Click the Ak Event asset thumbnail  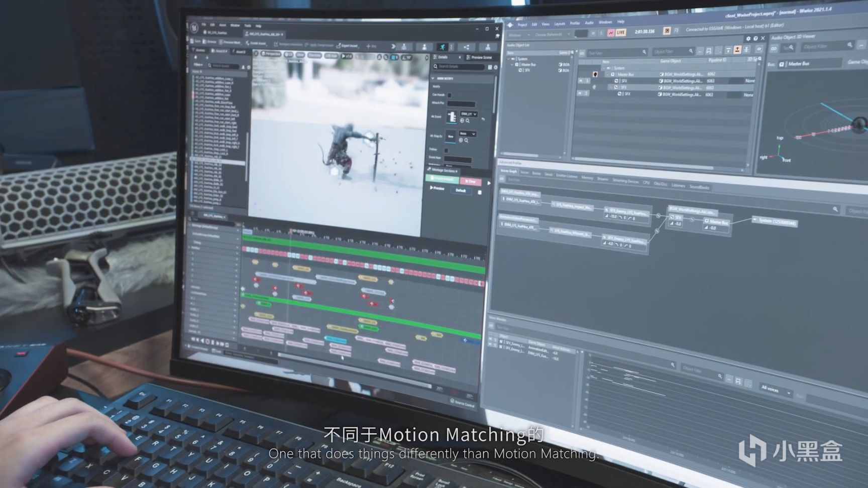point(452,116)
